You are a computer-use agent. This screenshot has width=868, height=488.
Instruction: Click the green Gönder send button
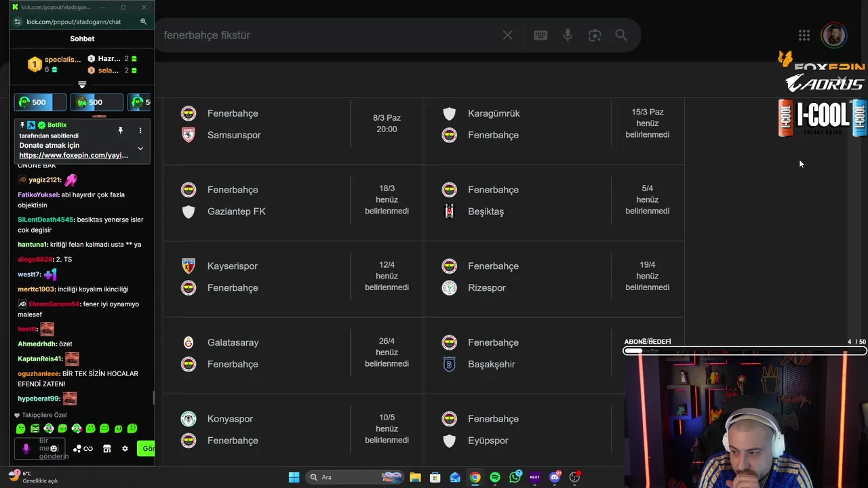point(146,449)
